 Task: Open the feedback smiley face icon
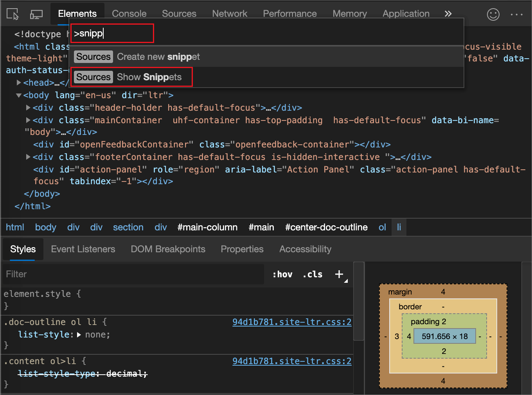pos(493,14)
